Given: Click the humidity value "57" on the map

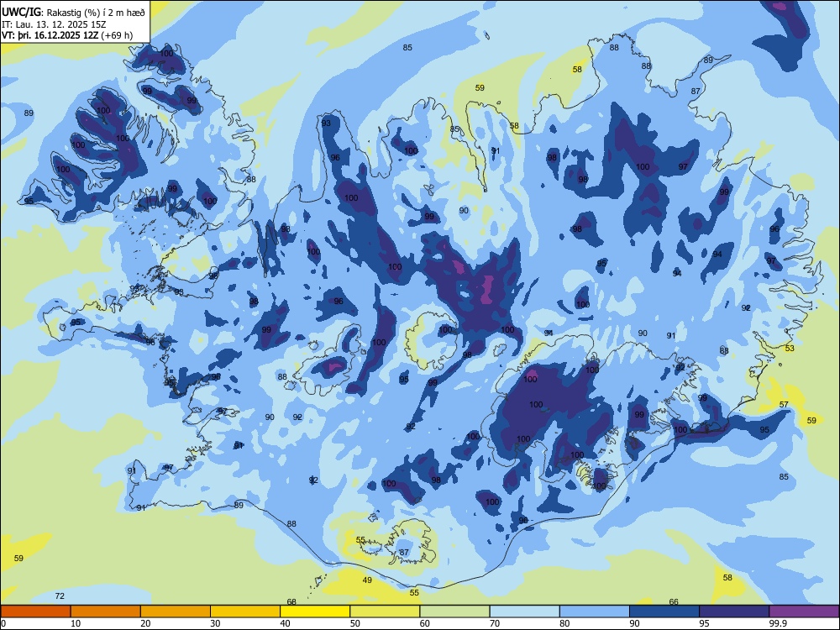Looking at the screenshot, I should (784, 405).
